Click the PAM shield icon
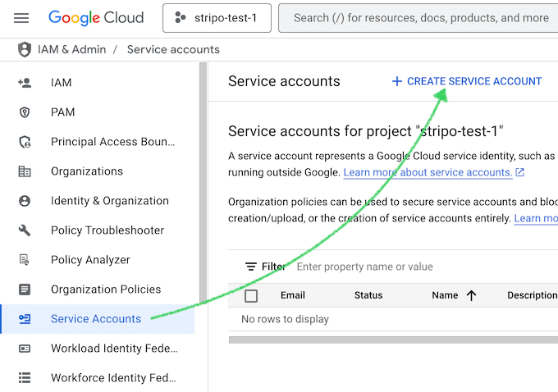The height and width of the screenshot is (392, 558). coord(25,112)
